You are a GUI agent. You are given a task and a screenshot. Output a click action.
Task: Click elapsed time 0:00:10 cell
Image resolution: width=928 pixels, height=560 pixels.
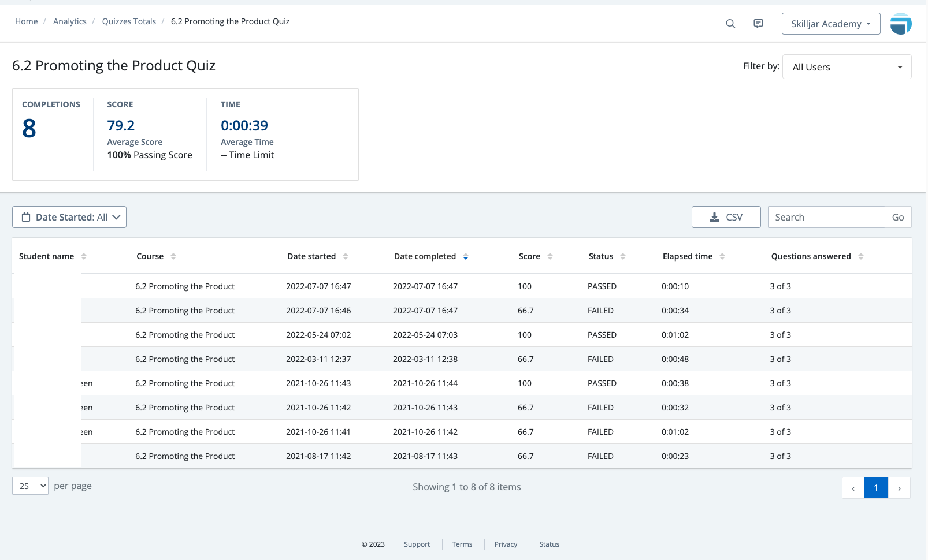coord(675,286)
